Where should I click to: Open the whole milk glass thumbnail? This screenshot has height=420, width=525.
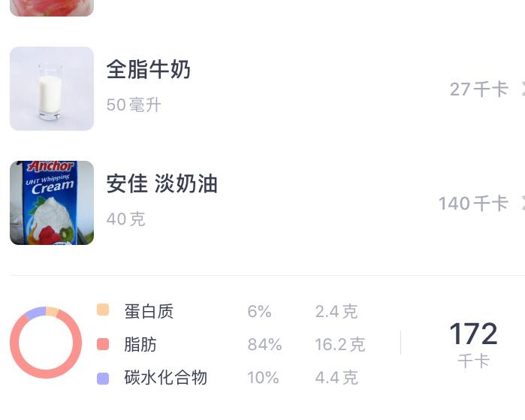[52, 89]
